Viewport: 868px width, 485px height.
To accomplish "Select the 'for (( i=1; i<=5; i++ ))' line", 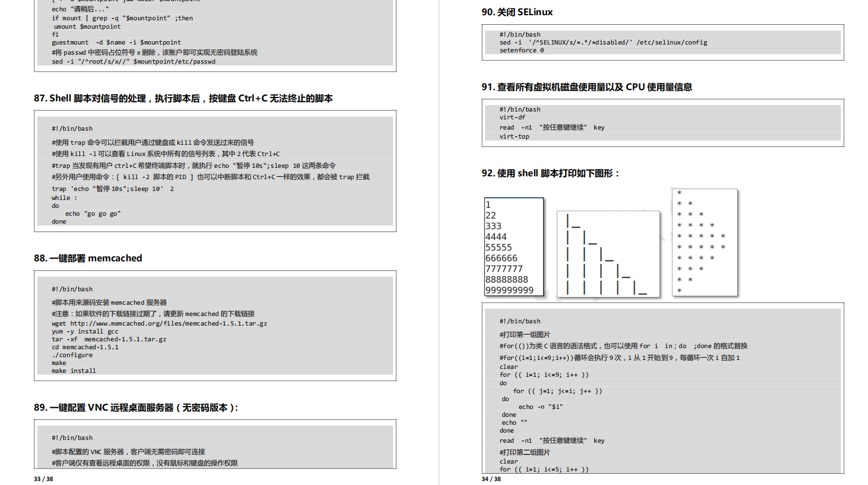I will (x=544, y=469).
